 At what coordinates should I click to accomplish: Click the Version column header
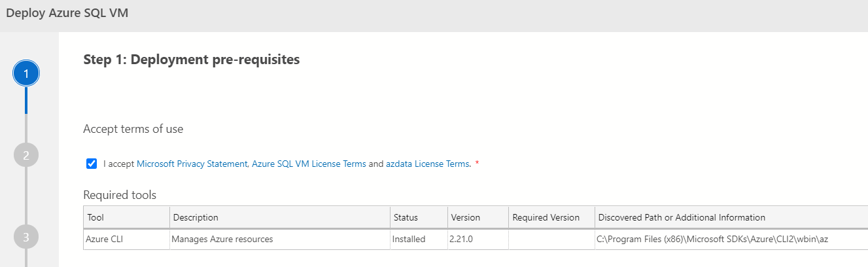(x=464, y=217)
